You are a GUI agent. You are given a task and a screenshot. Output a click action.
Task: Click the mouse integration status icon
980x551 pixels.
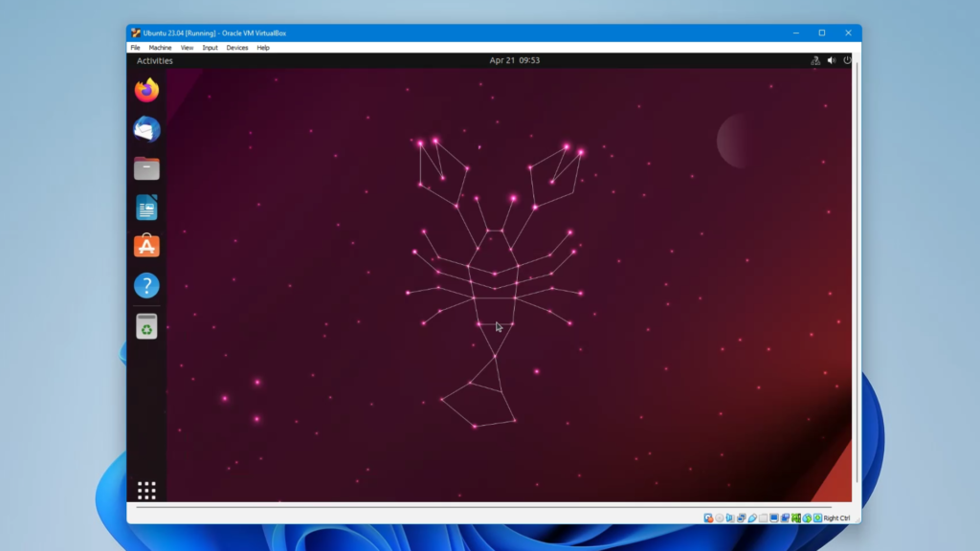[x=807, y=518]
